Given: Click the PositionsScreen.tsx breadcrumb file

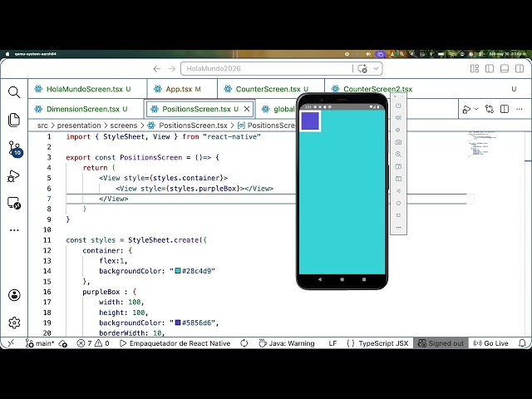Looking at the screenshot, I should point(193,126).
